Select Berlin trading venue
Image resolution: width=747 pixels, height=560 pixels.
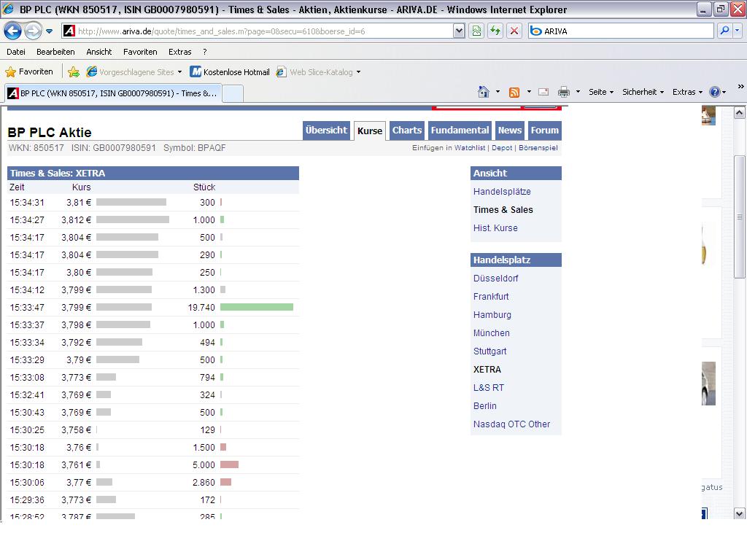[484, 406]
